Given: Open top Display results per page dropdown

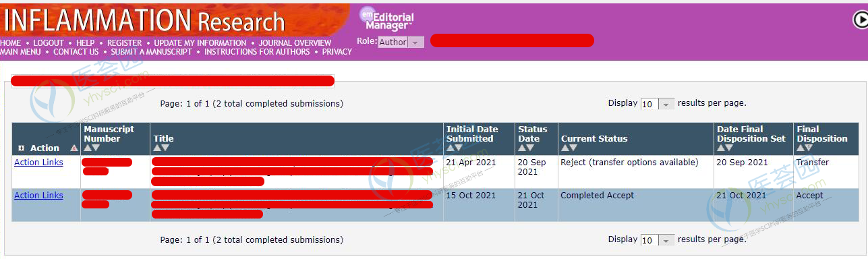Looking at the screenshot, I should [x=658, y=104].
